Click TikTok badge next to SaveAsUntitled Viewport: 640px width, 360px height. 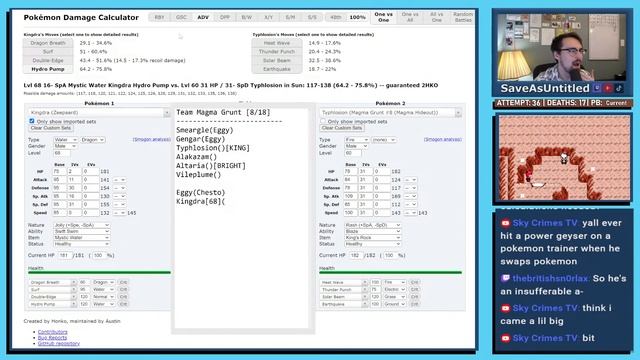(x=619, y=88)
